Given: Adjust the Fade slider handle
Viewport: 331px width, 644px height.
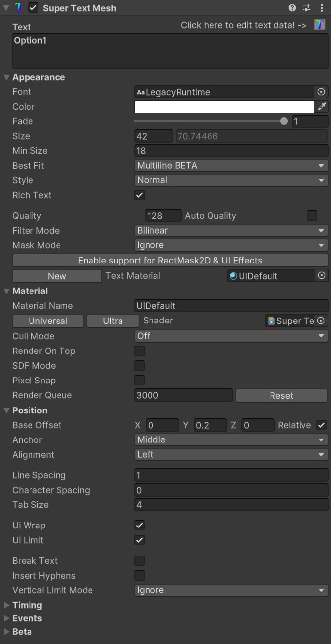Looking at the screenshot, I should point(284,121).
